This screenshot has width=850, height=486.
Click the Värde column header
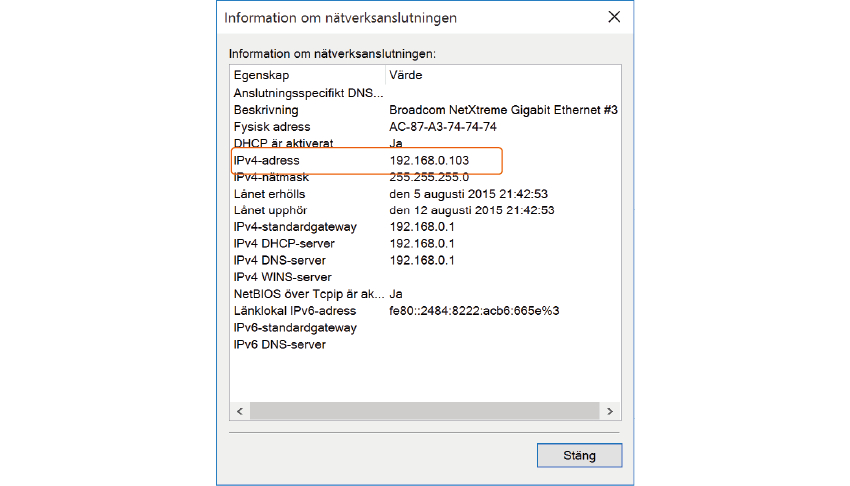click(405, 75)
